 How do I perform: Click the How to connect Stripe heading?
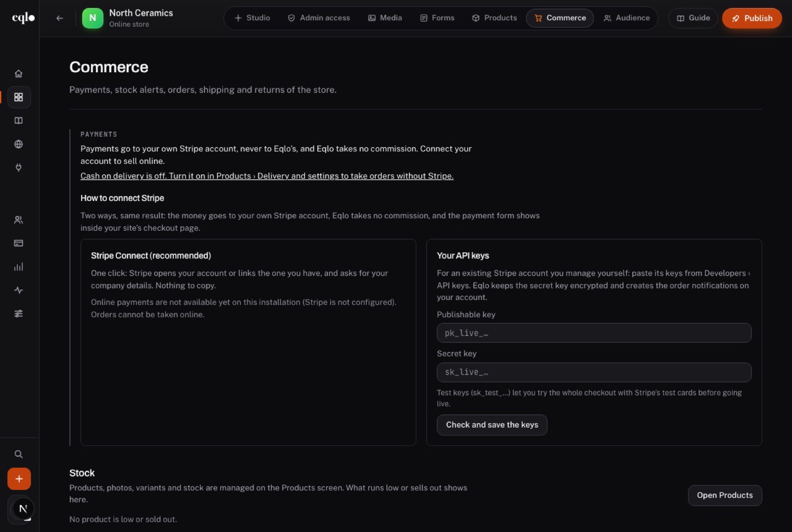point(122,198)
